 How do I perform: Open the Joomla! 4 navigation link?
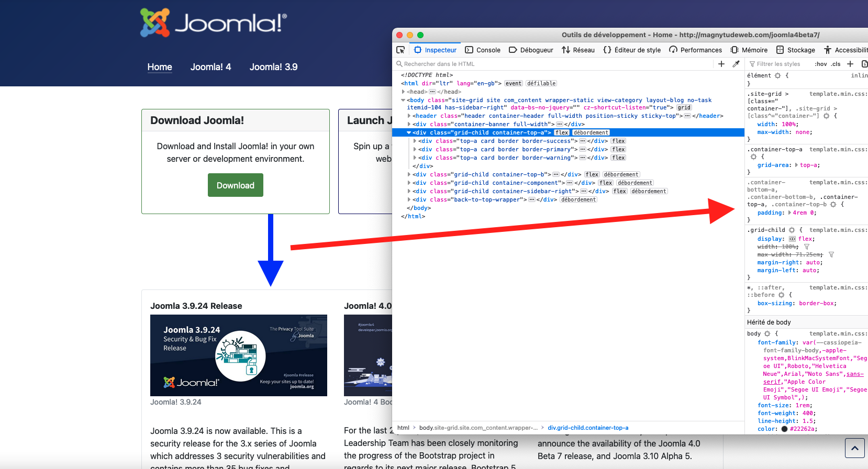click(x=210, y=67)
